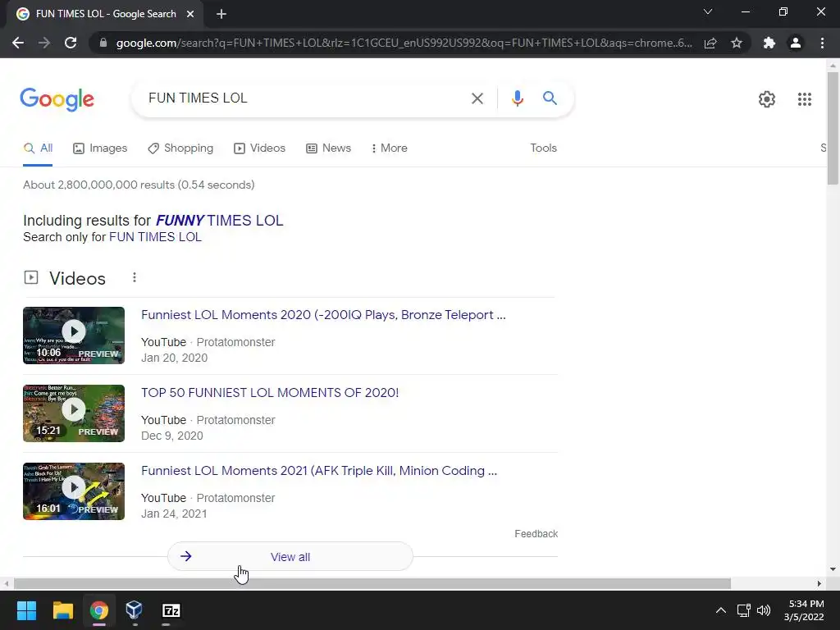Play TOP 50 FUNNIEST thumbnail preview

74,413
